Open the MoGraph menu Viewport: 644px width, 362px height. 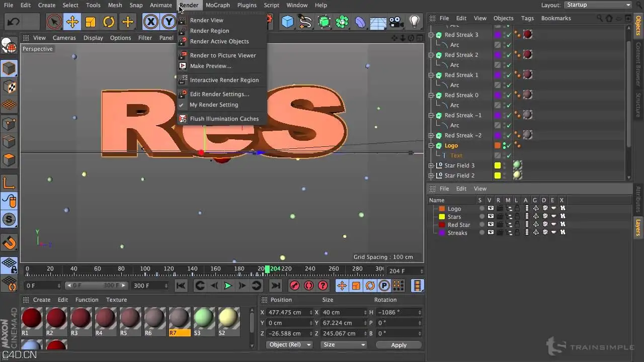pos(217,5)
